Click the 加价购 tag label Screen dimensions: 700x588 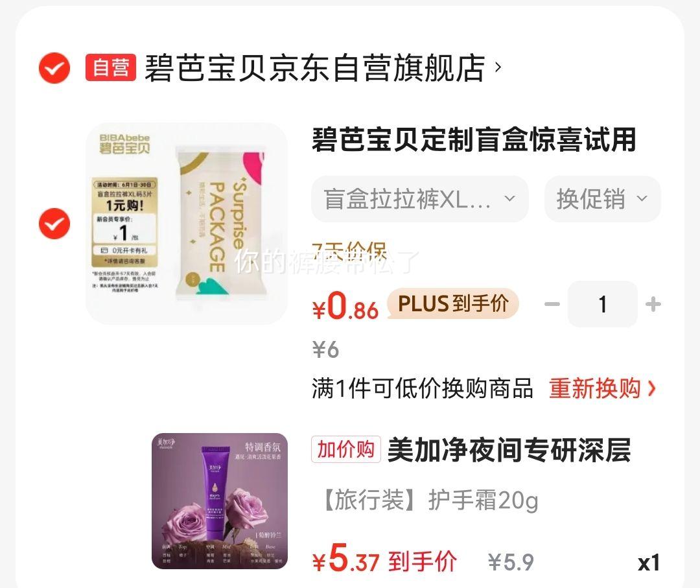(x=346, y=449)
